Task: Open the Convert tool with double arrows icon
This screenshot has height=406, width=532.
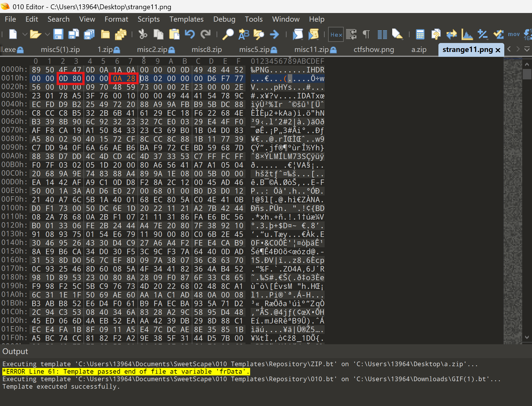Action: point(451,34)
